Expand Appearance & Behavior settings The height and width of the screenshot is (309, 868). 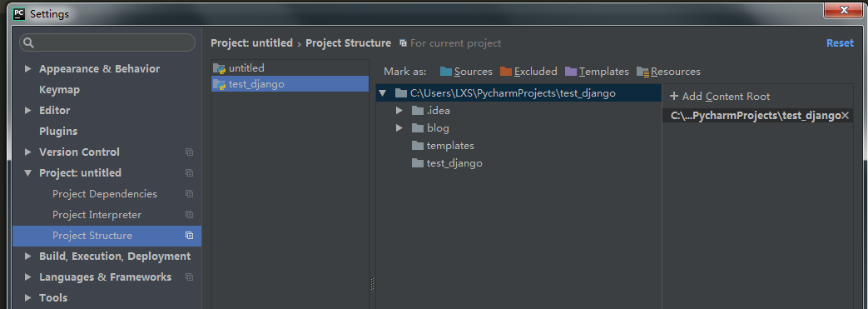(27, 69)
